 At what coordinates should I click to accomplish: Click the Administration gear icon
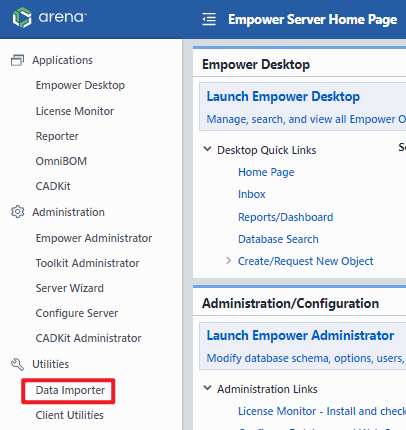[18, 212]
